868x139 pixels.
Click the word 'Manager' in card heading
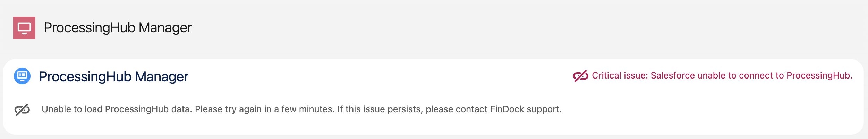click(x=162, y=76)
